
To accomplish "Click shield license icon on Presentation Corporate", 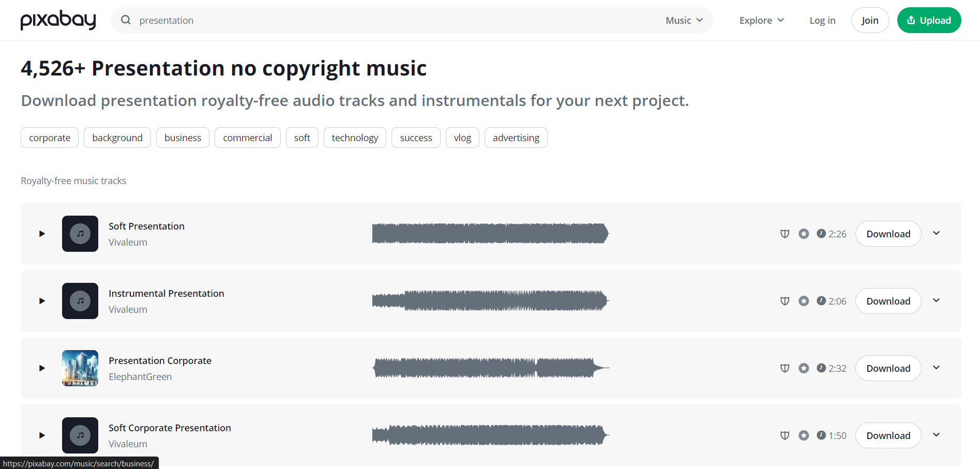I will click(x=785, y=368).
